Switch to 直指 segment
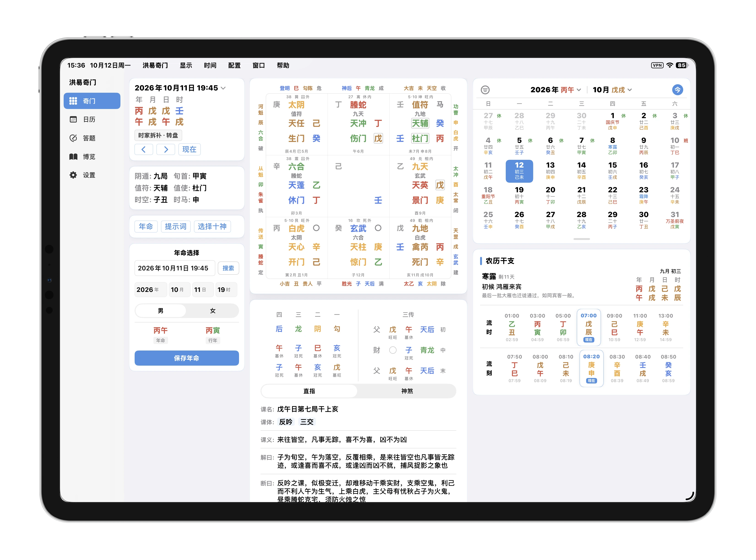 click(x=309, y=391)
